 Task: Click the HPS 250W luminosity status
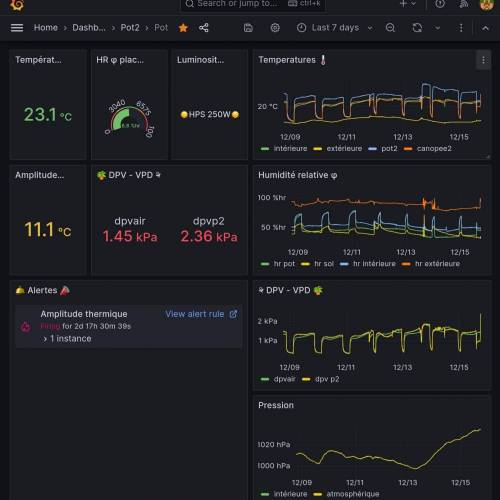(210, 115)
